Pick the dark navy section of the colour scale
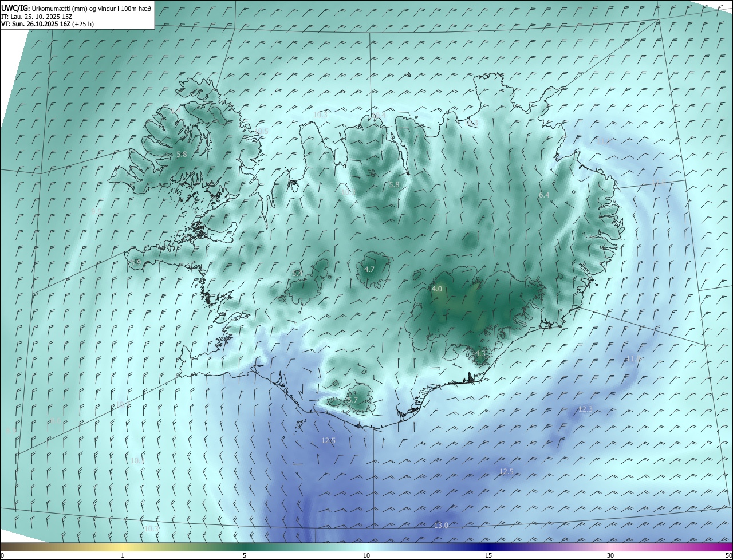The image size is (733, 560). [x=488, y=547]
